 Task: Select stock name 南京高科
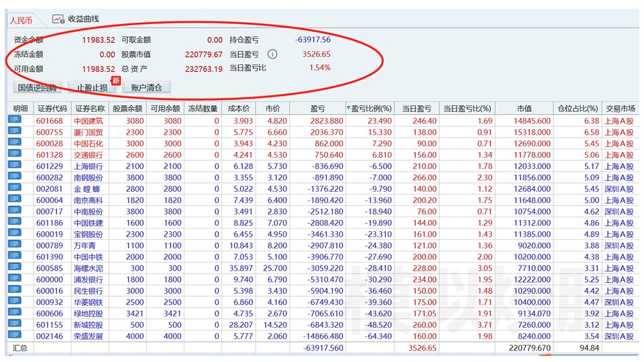point(89,200)
